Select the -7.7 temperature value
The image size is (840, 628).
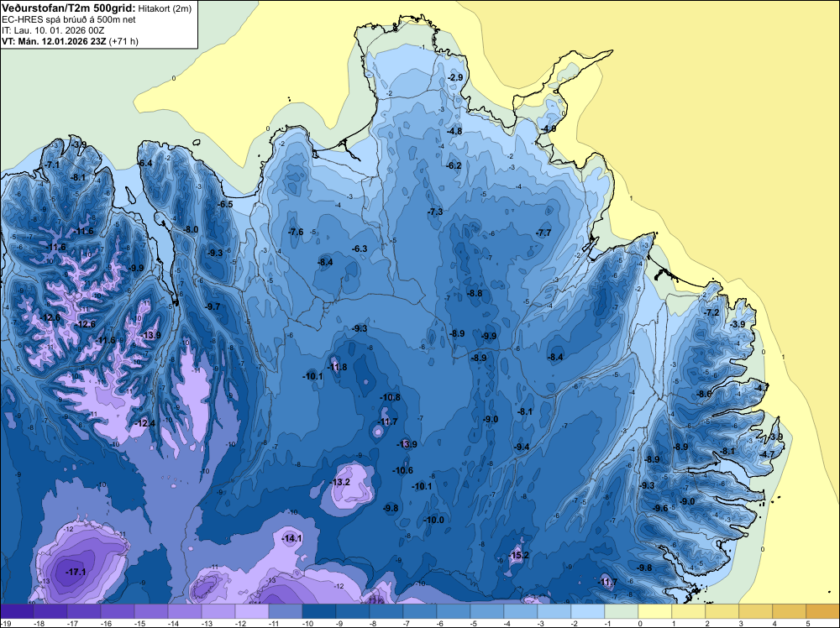543,233
